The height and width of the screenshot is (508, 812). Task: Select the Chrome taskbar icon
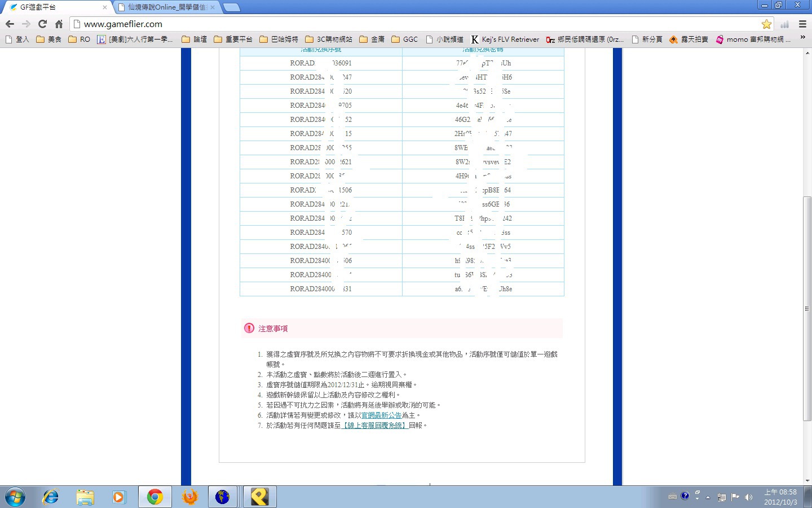click(155, 497)
